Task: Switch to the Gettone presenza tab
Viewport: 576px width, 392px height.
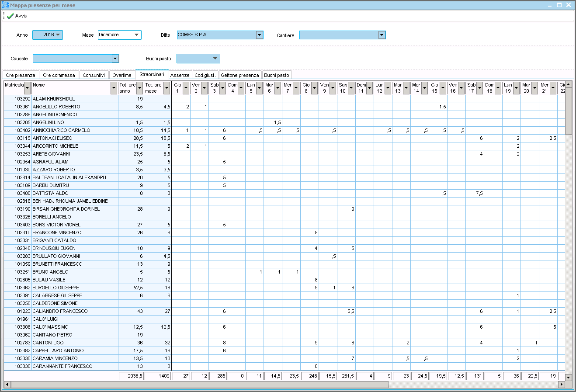Action: (240, 75)
